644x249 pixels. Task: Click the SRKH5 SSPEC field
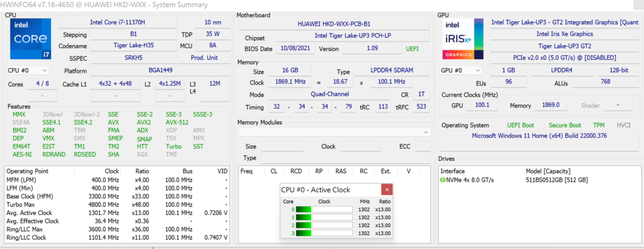pyautogui.click(x=133, y=58)
